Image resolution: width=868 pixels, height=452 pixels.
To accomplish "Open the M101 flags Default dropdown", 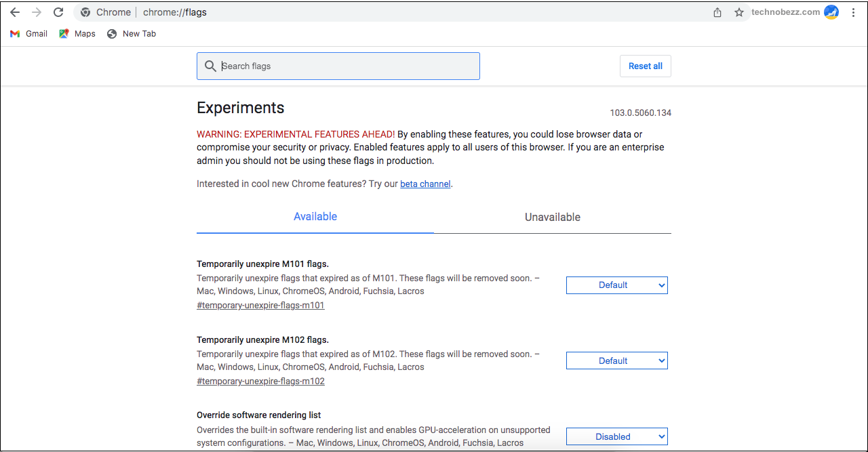I will (x=617, y=285).
